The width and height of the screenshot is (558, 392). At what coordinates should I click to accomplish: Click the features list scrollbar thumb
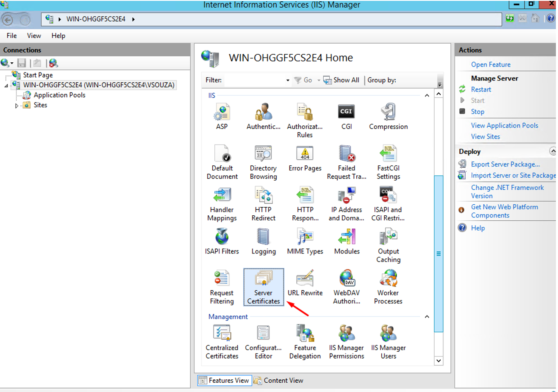click(x=439, y=253)
